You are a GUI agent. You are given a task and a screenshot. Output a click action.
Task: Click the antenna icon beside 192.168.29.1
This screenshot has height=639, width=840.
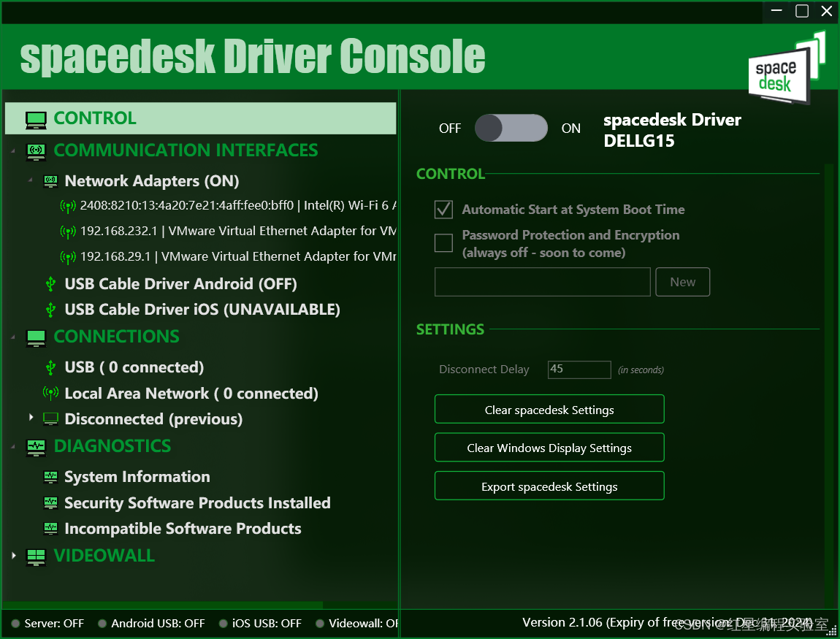tap(67, 257)
